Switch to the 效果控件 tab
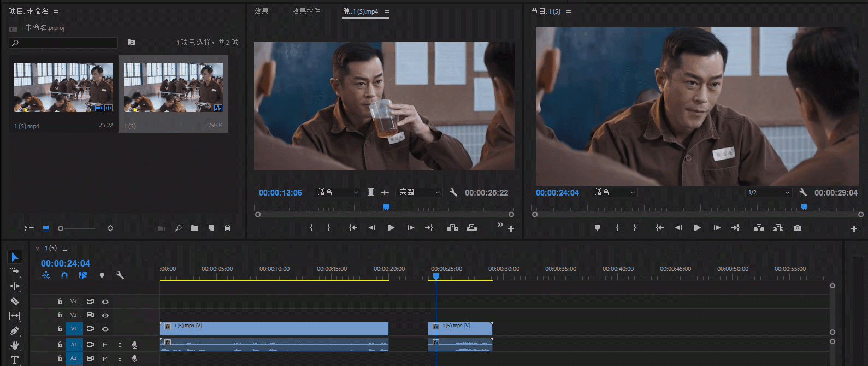Screen dimensions: 868x366 point(306,11)
